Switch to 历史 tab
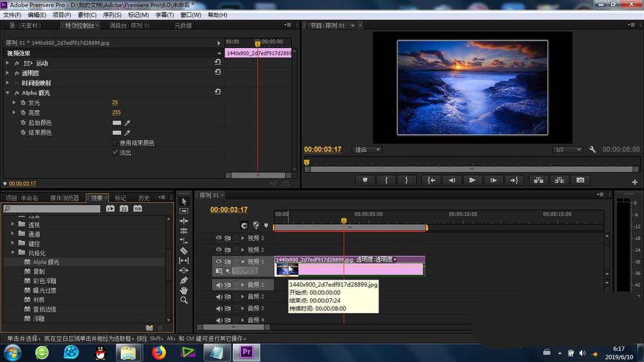Screen dimensions: 644x362 tap(144, 198)
